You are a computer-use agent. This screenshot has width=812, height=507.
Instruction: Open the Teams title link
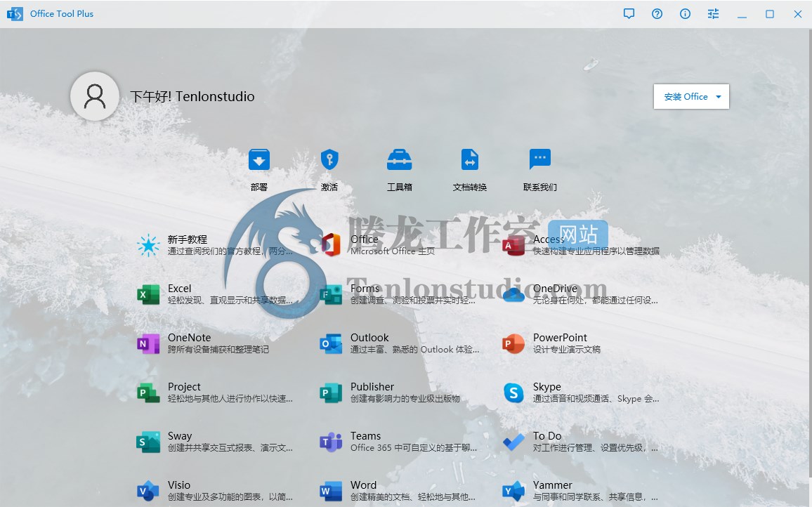click(x=365, y=436)
